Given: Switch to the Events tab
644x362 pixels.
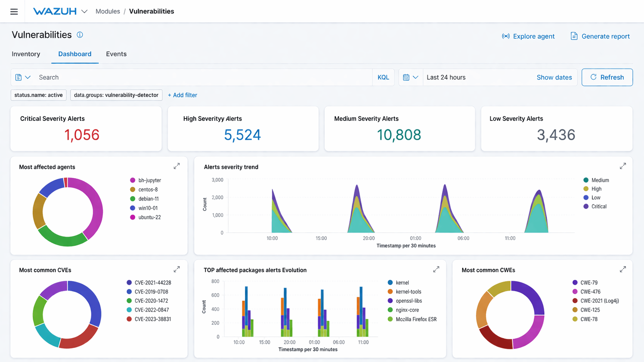Looking at the screenshot, I should 116,54.
